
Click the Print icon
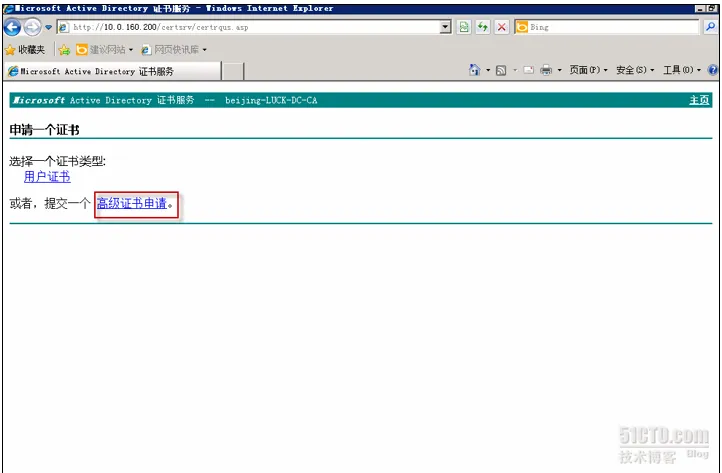pyautogui.click(x=546, y=70)
